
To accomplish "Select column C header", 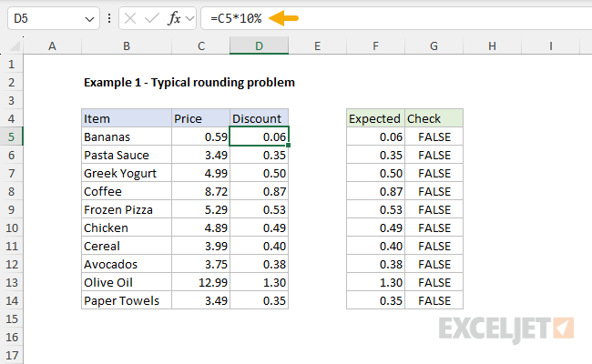I will (x=201, y=46).
